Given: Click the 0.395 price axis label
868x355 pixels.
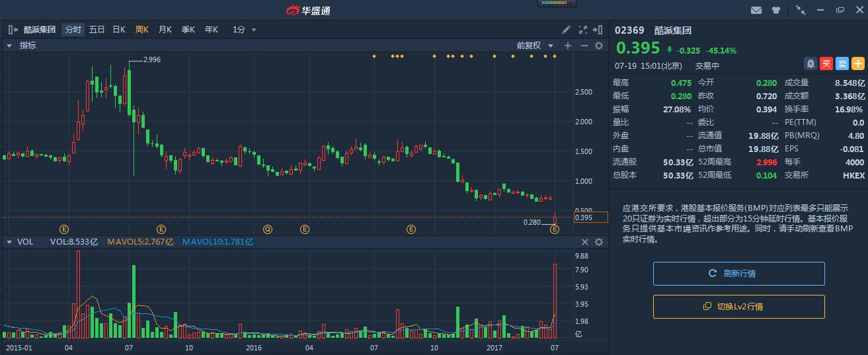Looking at the screenshot, I should (590, 217).
